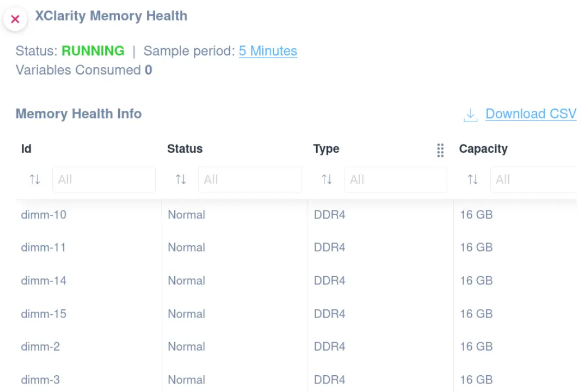Viewport: 581px width, 392px height.
Task: Click the Capacity column header
Action: (483, 148)
